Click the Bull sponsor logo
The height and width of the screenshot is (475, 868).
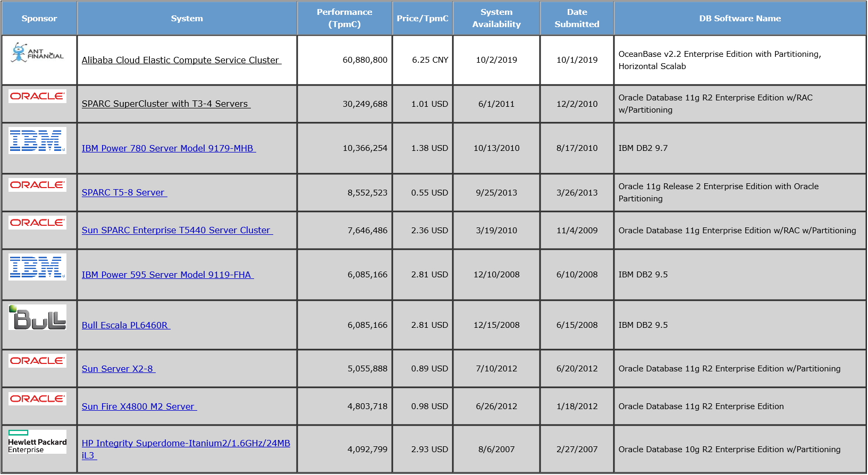(x=37, y=317)
